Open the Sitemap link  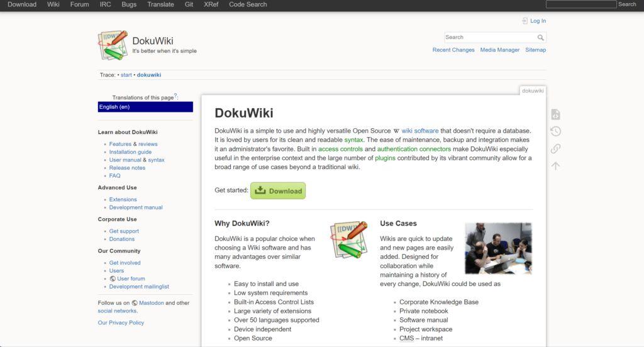[536, 50]
